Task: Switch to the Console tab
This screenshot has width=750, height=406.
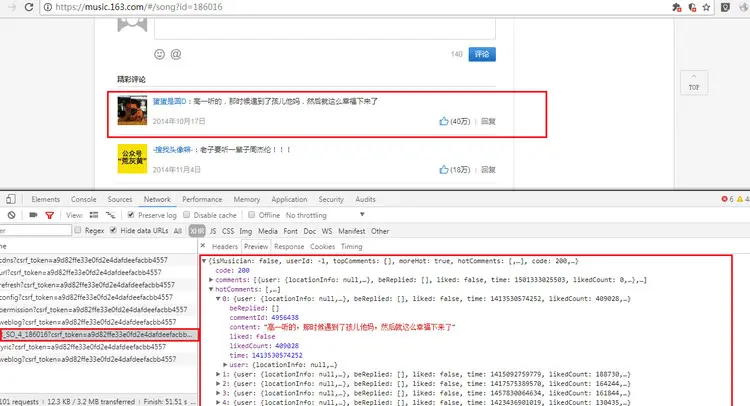Action: [x=84, y=199]
